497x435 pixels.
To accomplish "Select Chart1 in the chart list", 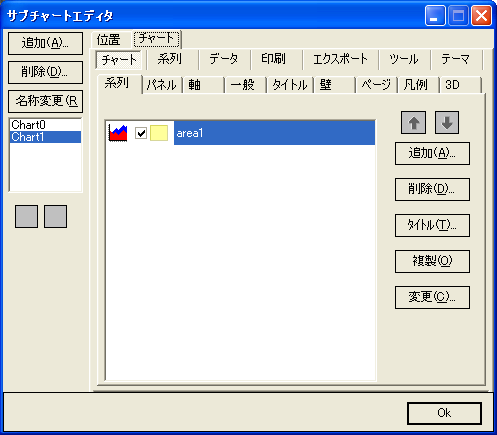I will 45,137.
